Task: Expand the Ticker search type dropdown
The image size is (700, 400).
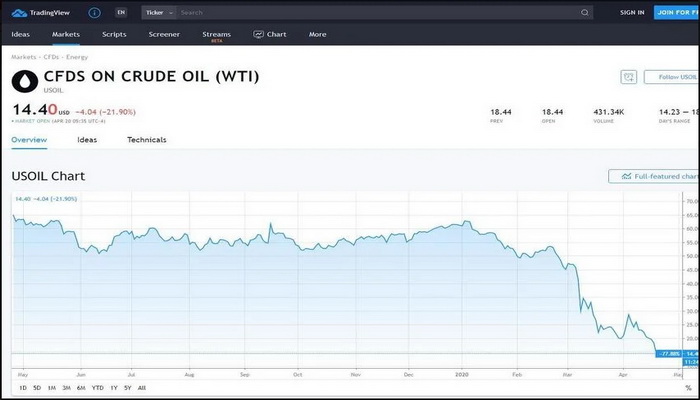Action: [159, 13]
